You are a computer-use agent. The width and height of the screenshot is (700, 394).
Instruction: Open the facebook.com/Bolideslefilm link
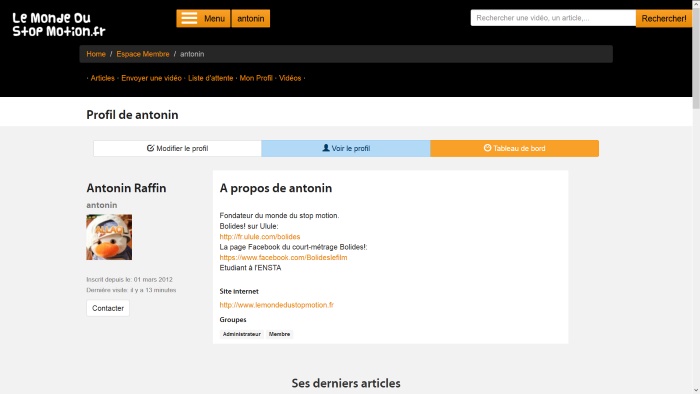coord(283,257)
